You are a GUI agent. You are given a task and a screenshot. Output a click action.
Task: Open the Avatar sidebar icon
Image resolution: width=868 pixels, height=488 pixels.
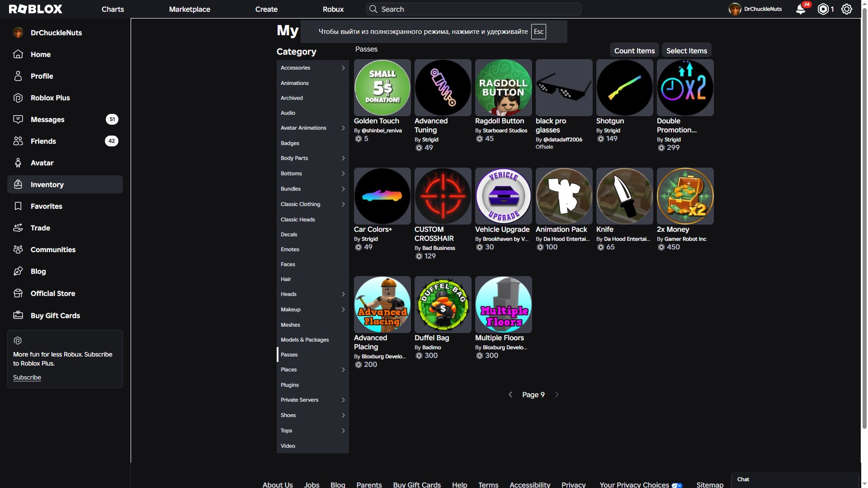pyautogui.click(x=18, y=163)
